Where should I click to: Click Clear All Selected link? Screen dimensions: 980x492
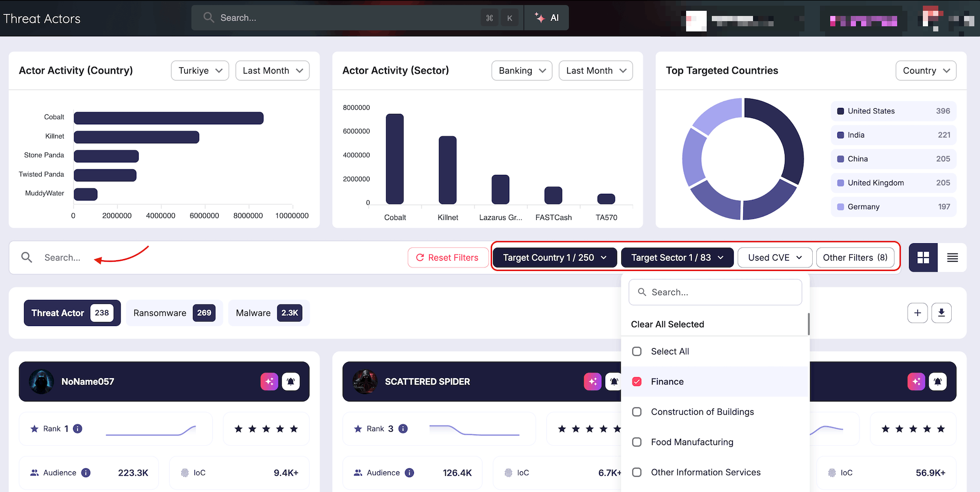[x=668, y=325]
